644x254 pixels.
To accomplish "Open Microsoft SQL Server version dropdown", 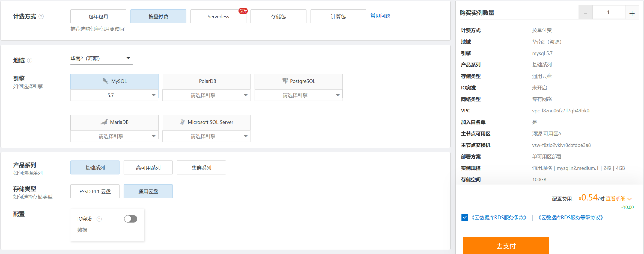I will (x=206, y=136).
